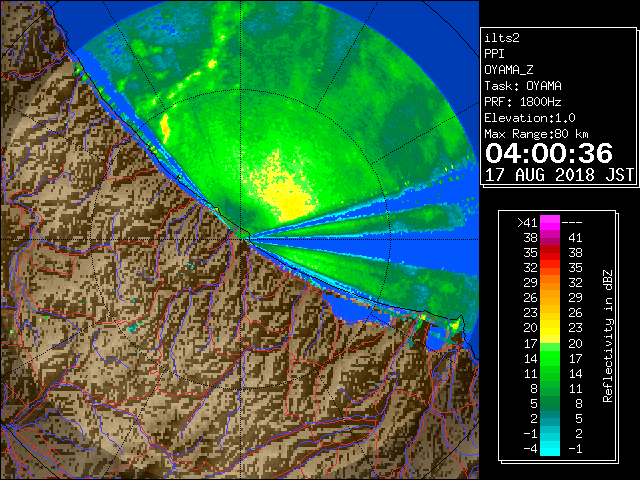Click the yellow legend swatch beside 20
Viewport: 640px width, 480px height.
pos(550,328)
